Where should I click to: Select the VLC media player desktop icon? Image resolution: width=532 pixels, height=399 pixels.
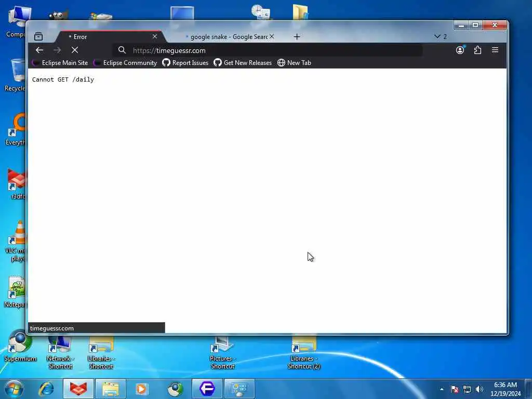(x=16, y=241)
